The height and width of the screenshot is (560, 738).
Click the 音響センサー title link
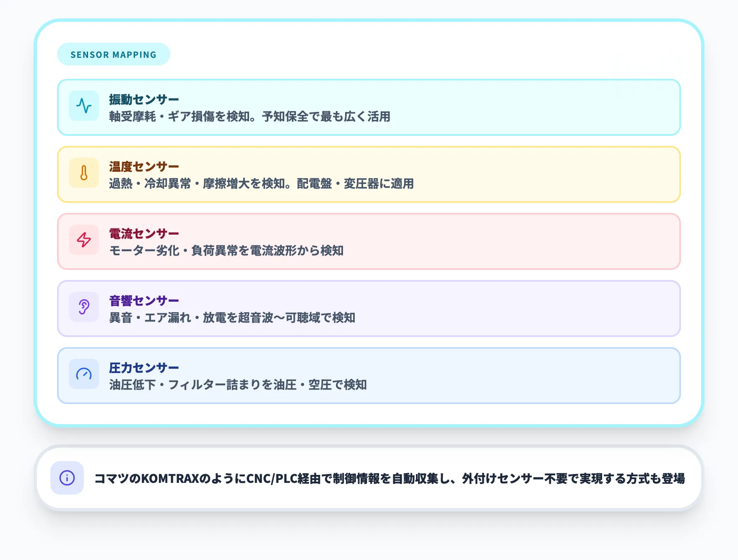[143, 300]
